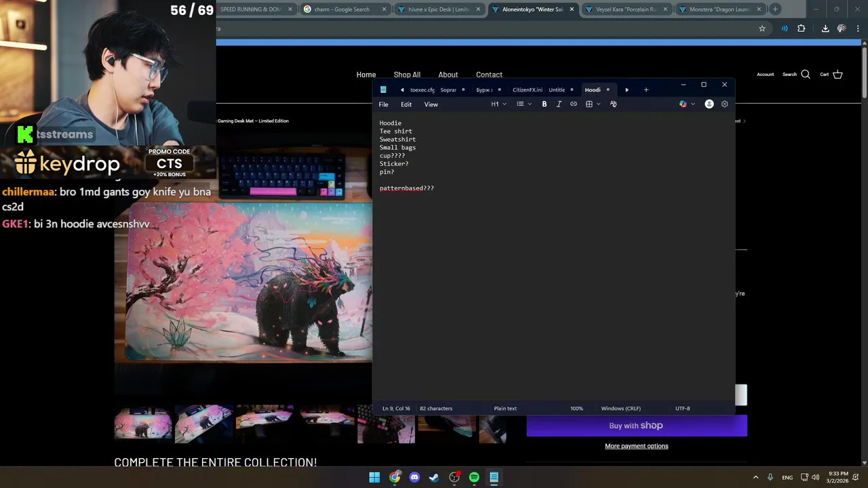This screenshot has width=868, height=488.
Task: Click the Notepad taskbar icon
Action: coord(494,477)
